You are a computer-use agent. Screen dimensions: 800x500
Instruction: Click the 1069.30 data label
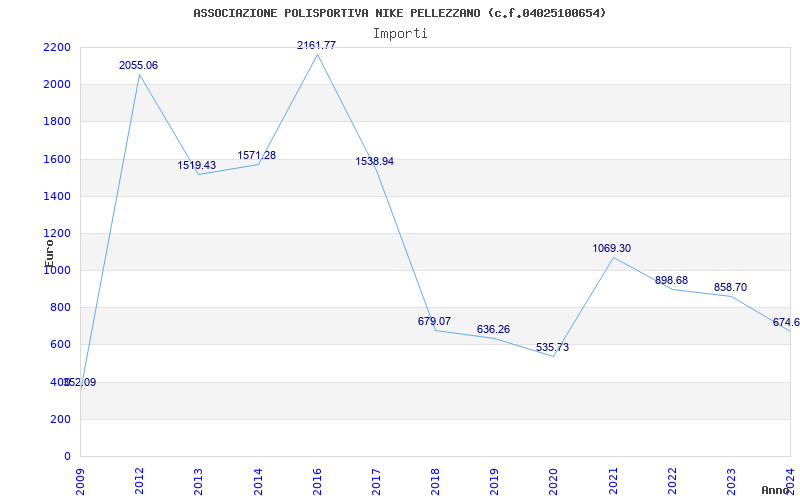point(612,248)
